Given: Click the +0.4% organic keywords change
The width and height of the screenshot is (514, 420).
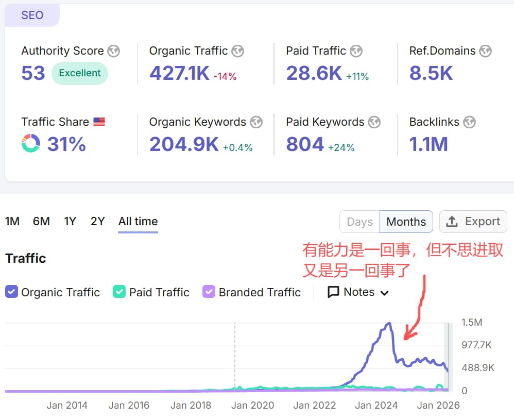Looking at the screenshot, I should tap(237, 148).
